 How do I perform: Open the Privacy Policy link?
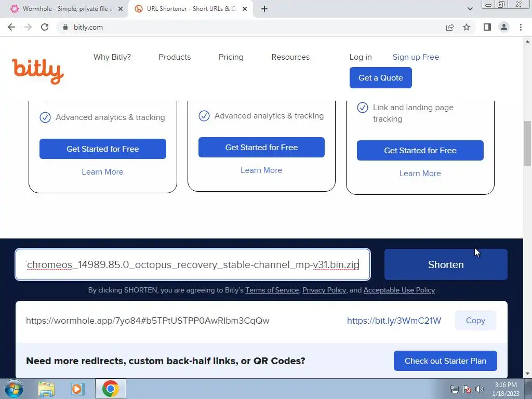pos(324,290)
